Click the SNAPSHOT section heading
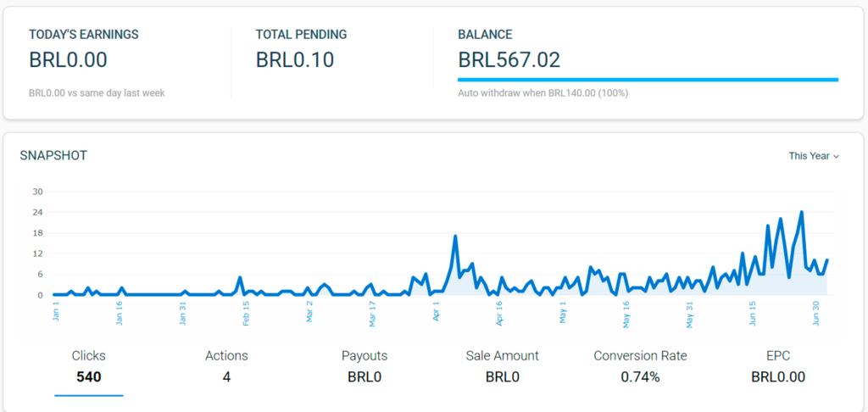The height and width of the screenshot is (412, 868). click(53, 155)
